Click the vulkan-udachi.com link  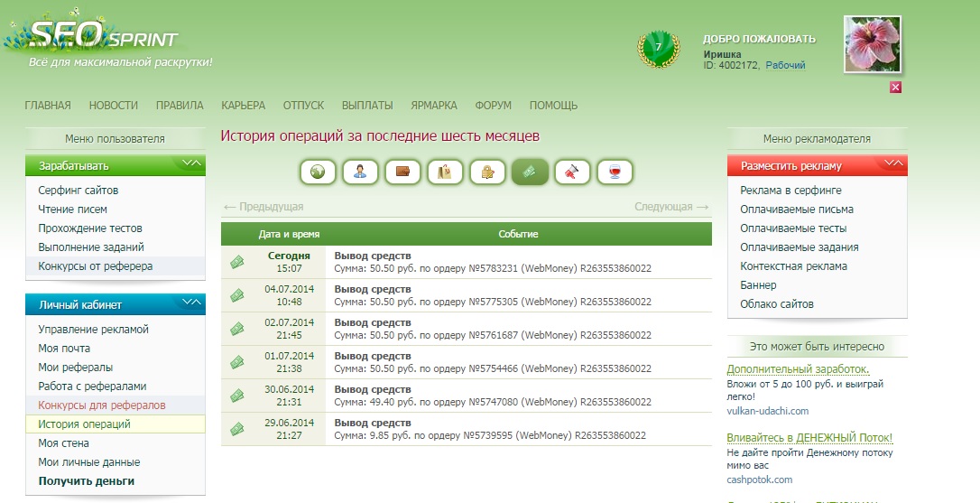768,411
